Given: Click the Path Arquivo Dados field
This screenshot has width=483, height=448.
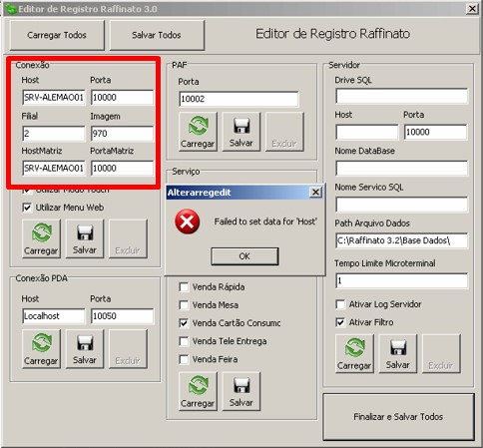Looking at the screenshot, I should click(x=401, y=240).
